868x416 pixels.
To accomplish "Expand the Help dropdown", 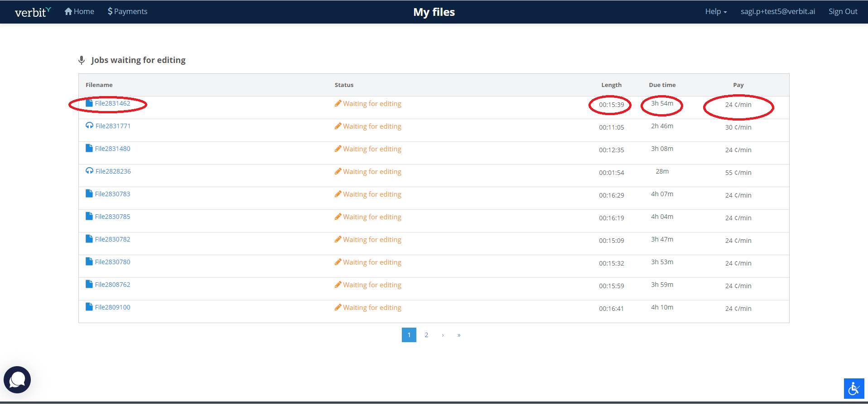I will (x=715, y=11).
